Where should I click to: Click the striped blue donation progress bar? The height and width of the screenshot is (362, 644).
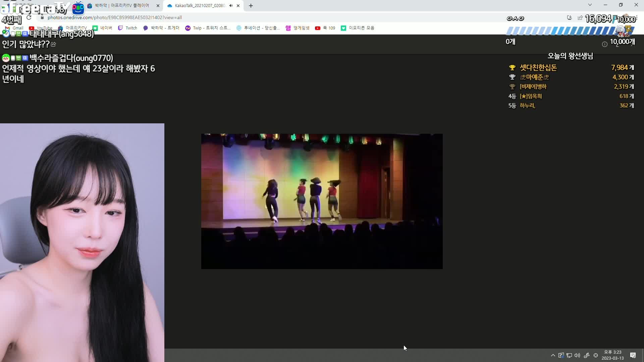coord(563,31)
